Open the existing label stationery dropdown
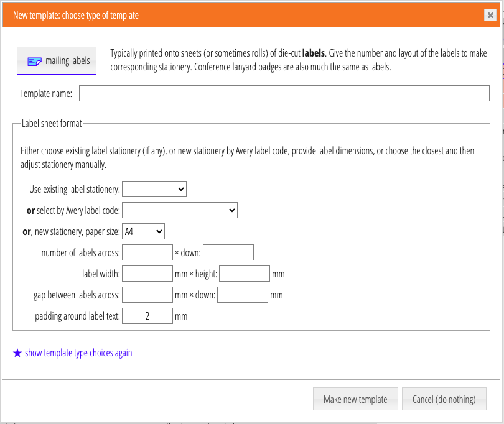This screenshot has height=424, width=504. coord(154,189)
